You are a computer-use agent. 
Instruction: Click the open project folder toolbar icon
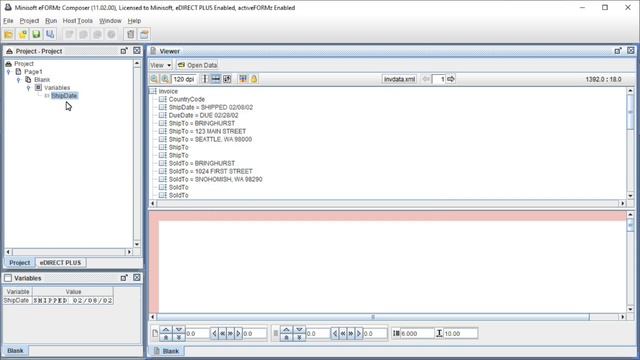coord(9,34)
